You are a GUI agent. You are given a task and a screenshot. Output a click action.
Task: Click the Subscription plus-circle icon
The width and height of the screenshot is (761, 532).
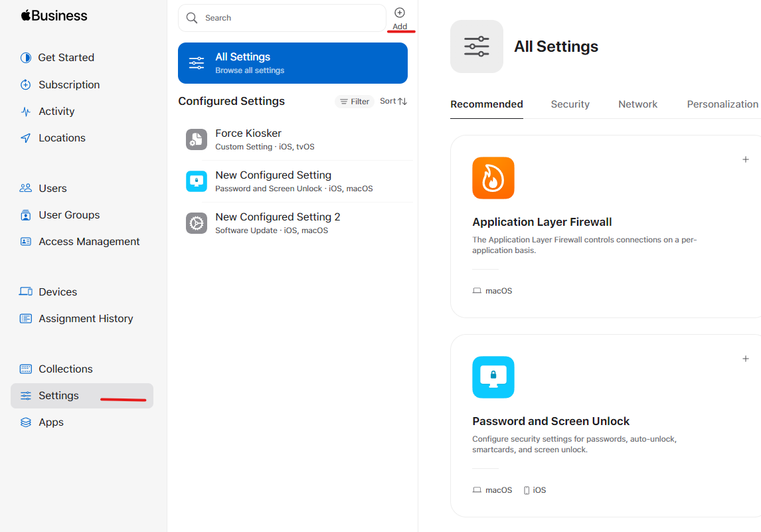pos(26,84)
